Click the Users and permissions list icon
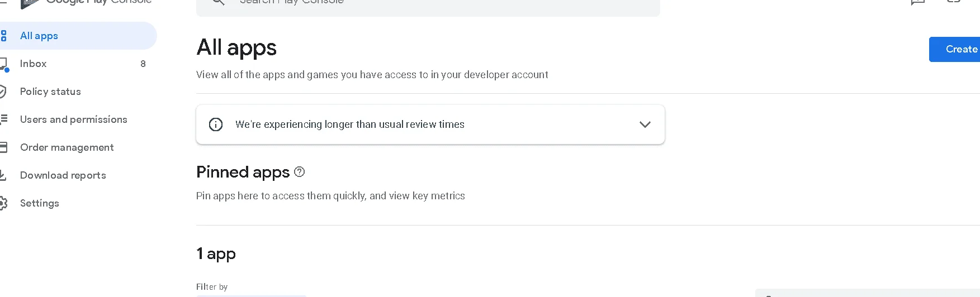The width and height of the screenshot is (980, 297). [3, 119]
